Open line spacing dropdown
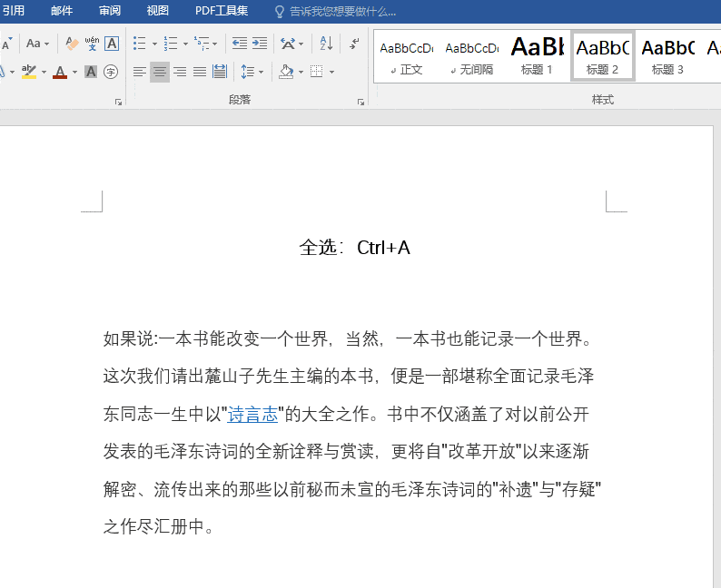This screenshot has height=588, width=721. point(252,72)
